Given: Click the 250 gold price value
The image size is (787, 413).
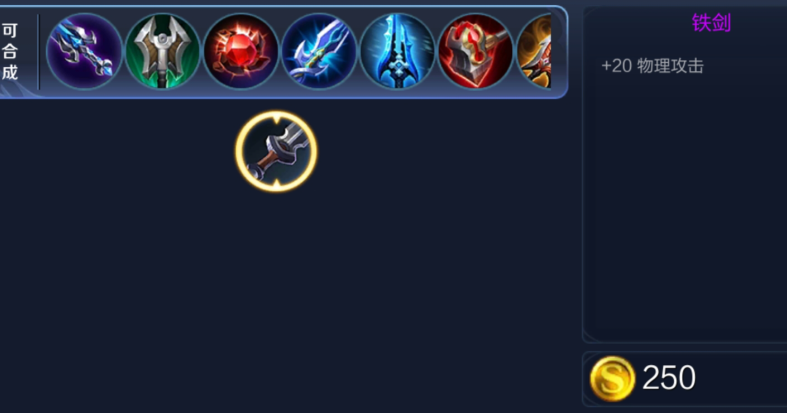Looking at the screenshot, I should pyautogui.click(x=669, y=378).
